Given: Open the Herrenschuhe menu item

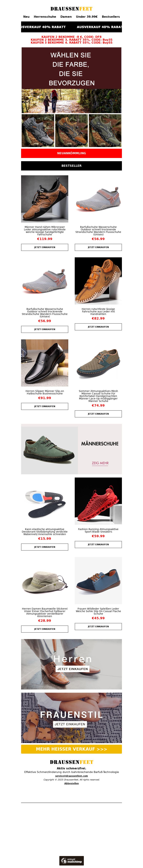Looking at the screenshot, I should click(45, 16).
